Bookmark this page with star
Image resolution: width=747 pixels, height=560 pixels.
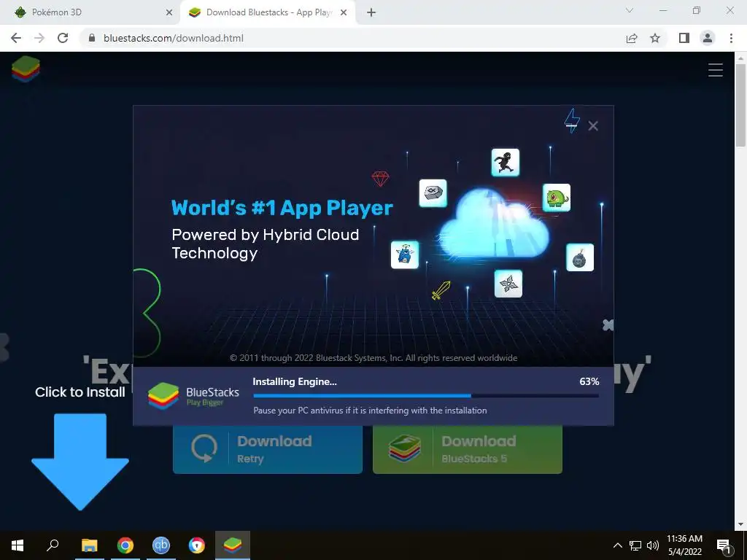pyautogui.click(x=655, y=38)
